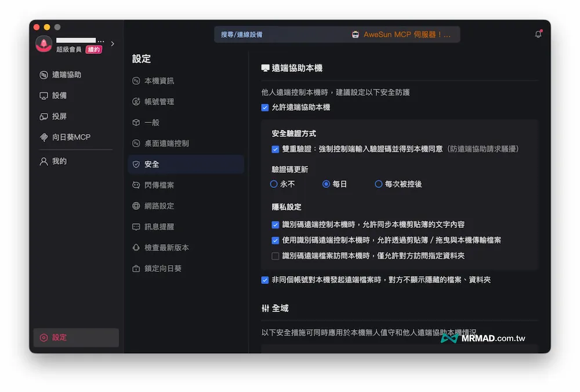This screenshot has width=580, height=392.
Task: Click the 設備 monitor icon
Action: 43,96
